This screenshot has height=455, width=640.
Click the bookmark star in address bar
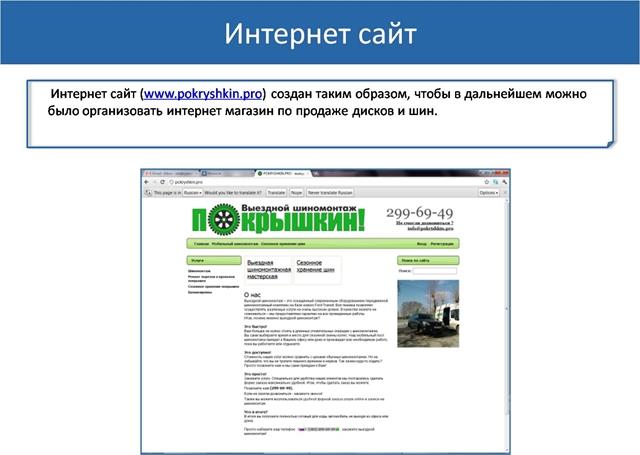click(482, 182)
